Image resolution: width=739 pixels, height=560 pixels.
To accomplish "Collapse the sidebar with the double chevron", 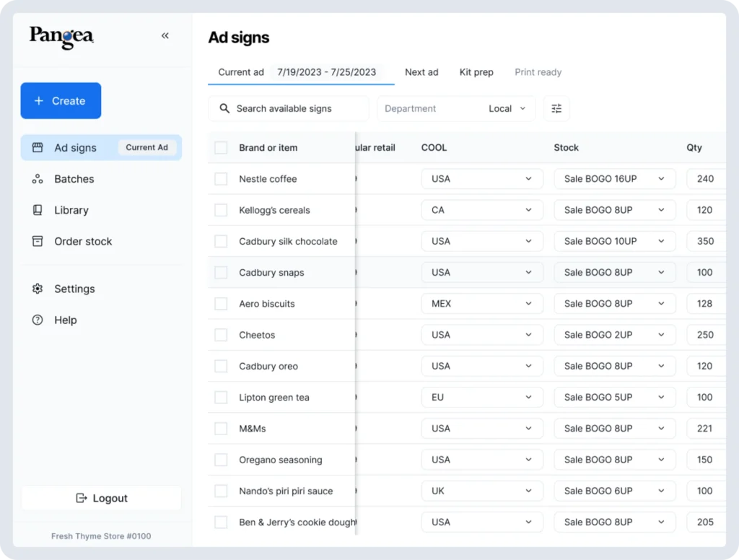I will coord(165,36).
